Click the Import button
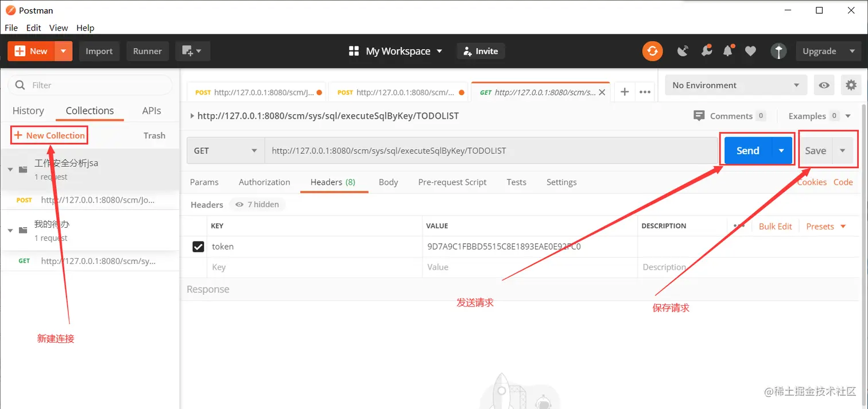This screenshot has height=409, width=868. coord(99,51)
